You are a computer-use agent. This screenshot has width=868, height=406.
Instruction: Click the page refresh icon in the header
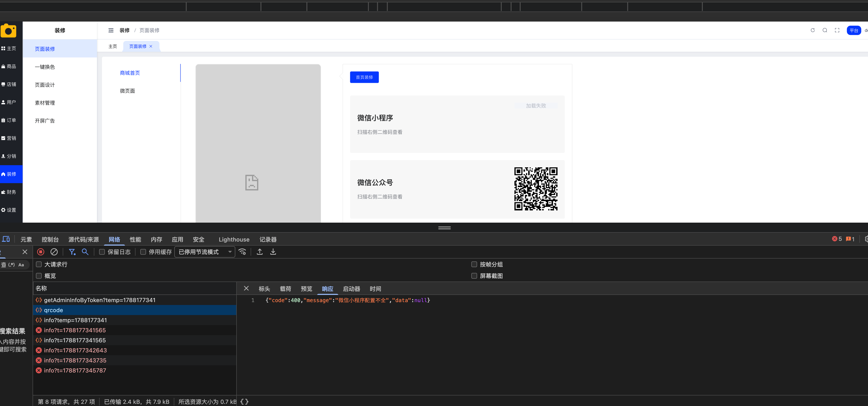pyautogui.click(x=813, y=30)
